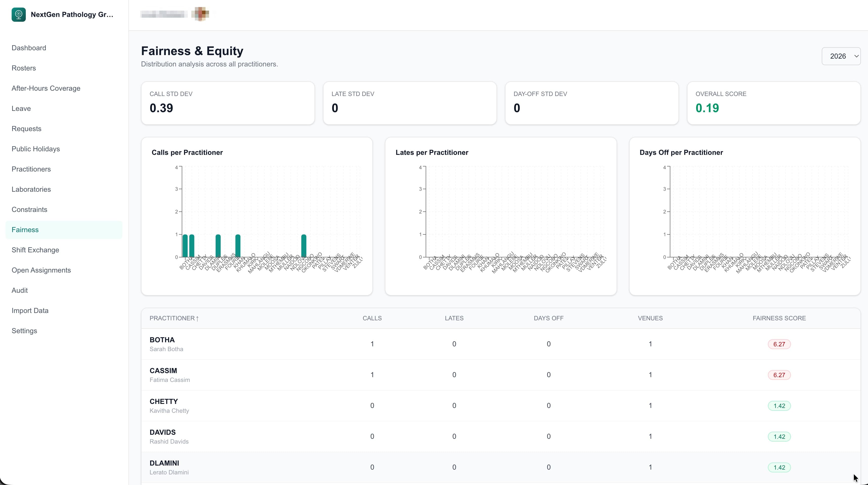Open Shift Exchange
This screenshot has height=485, width=868.
[35, 250]
